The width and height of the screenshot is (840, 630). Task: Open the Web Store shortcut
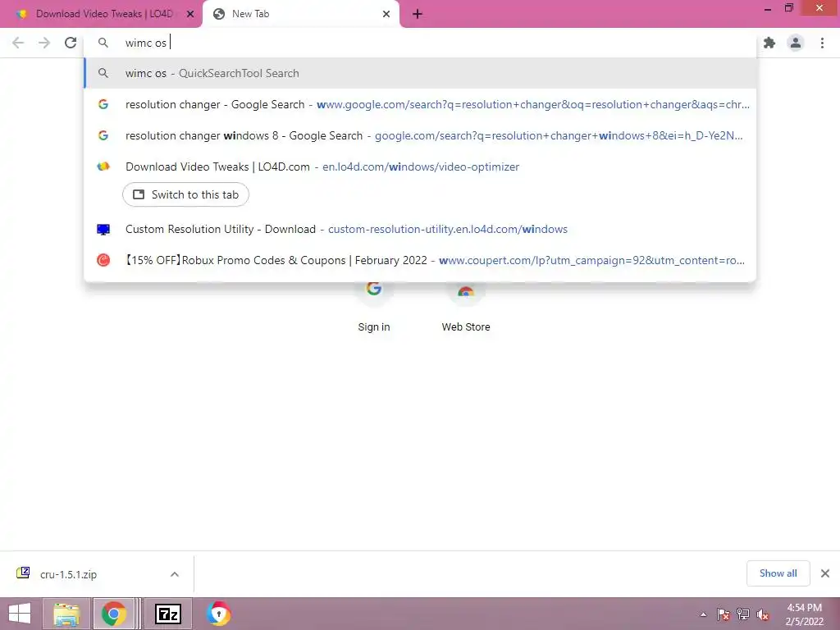(x=466, y=308)
